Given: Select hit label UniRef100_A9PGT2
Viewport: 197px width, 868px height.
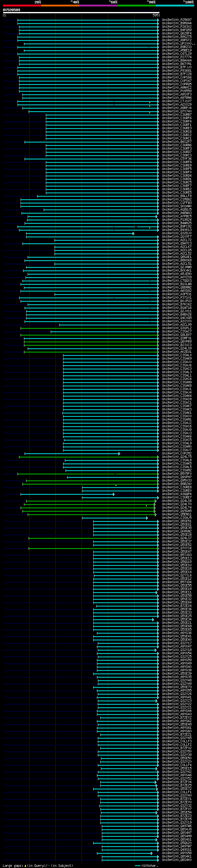Looking at the screenshot, I should pos(176,40).
